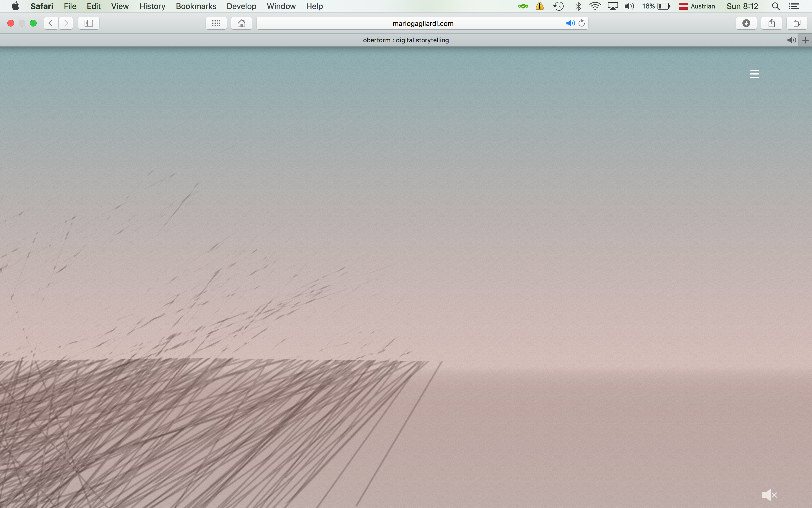Image resolution: width=812 pixels, height=508 pixels.
Task: Open Notification Center
Action: point(794,6)
